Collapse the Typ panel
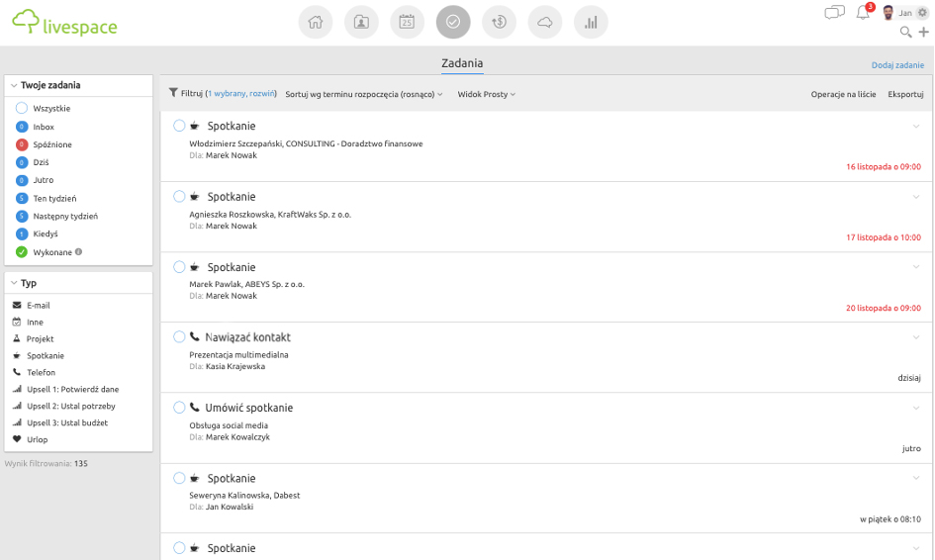Screen dimensions: 935x560 tap(14, 283)
